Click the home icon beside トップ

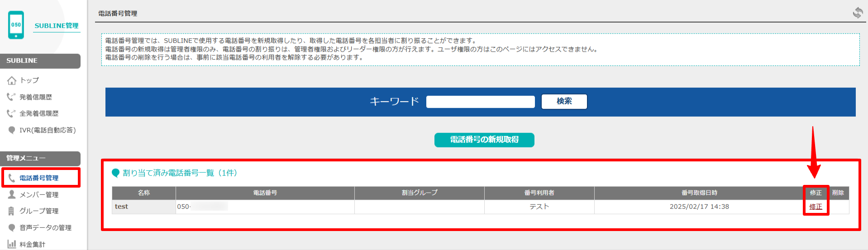pos(12,80)
